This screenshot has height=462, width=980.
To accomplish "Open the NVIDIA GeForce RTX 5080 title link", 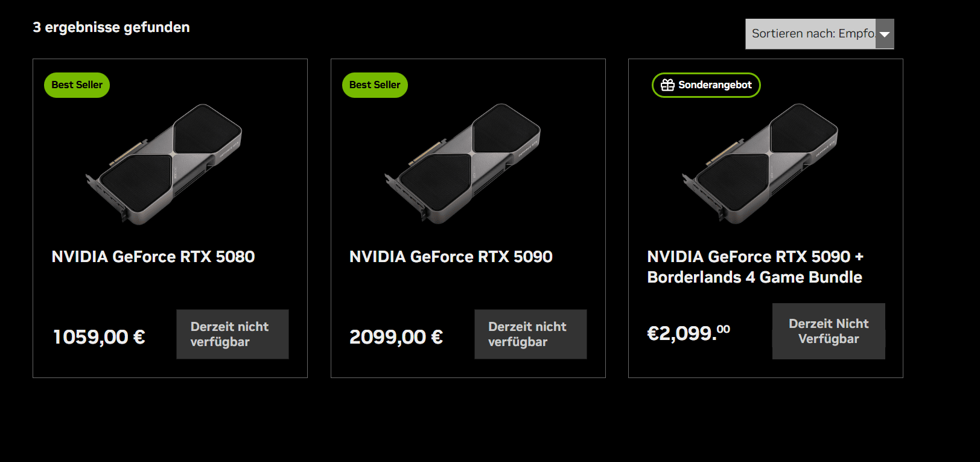I will tap(153, 257).
